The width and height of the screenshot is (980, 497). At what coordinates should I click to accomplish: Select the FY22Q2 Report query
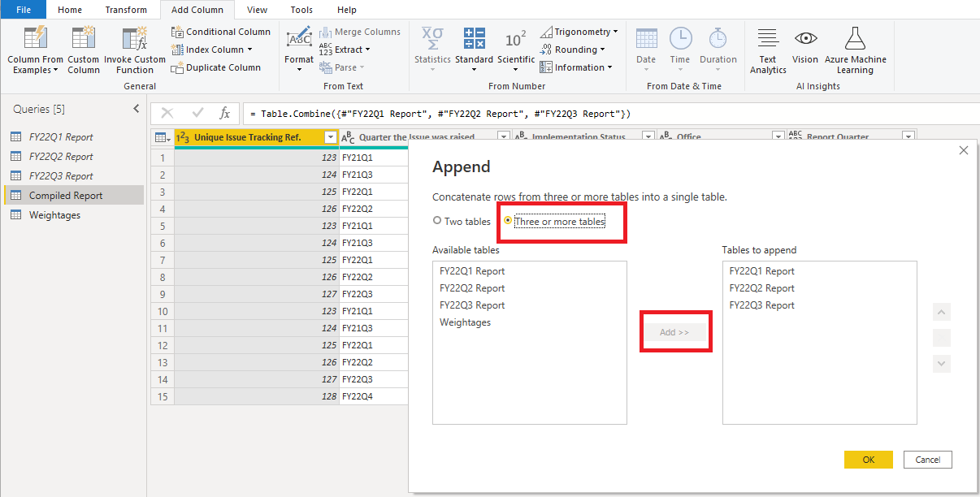point(74,157)
